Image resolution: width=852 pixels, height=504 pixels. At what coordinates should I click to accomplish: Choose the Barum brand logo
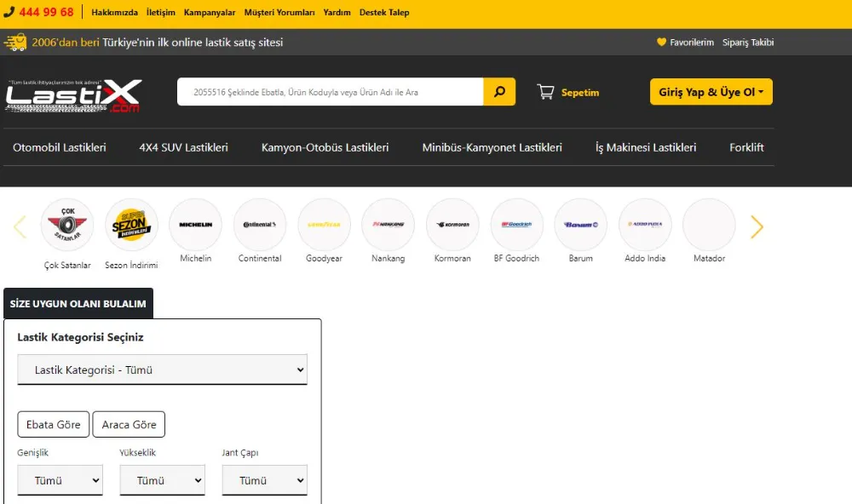(x=581, y=224)
